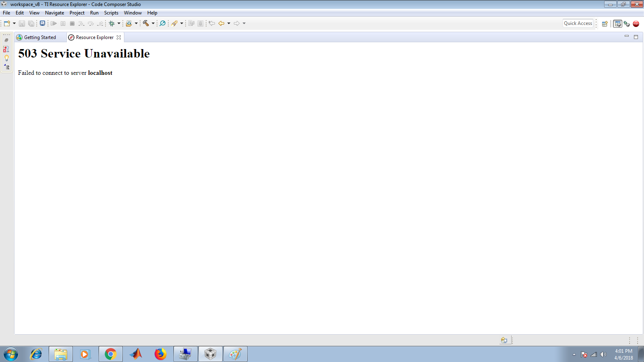Image resolution: width=644 pixels, height=362 pixels.
Task: Open Firefox from the taskbar
Action: point(160,354)
